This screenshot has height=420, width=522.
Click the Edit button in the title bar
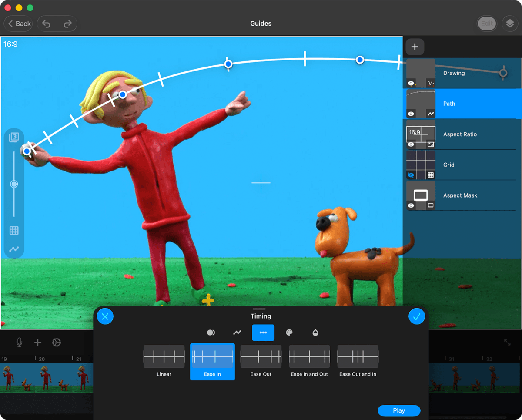pyautogui.click(x=487, y=24)
